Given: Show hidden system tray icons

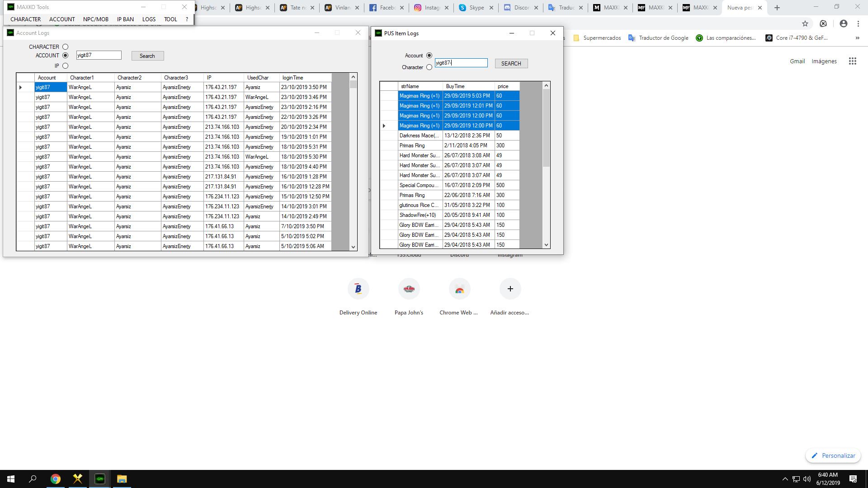Looking at the screenshot, I should pyautogui.click(x=785, y=479).
